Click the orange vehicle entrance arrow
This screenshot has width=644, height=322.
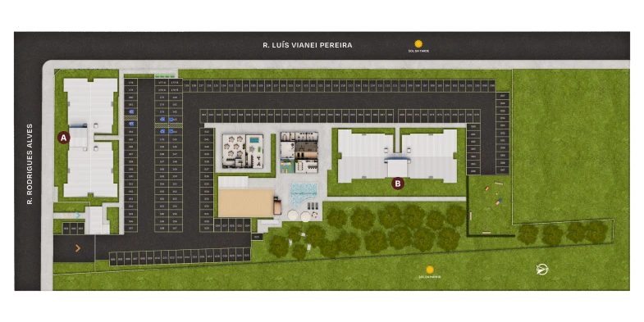point(78,248)
